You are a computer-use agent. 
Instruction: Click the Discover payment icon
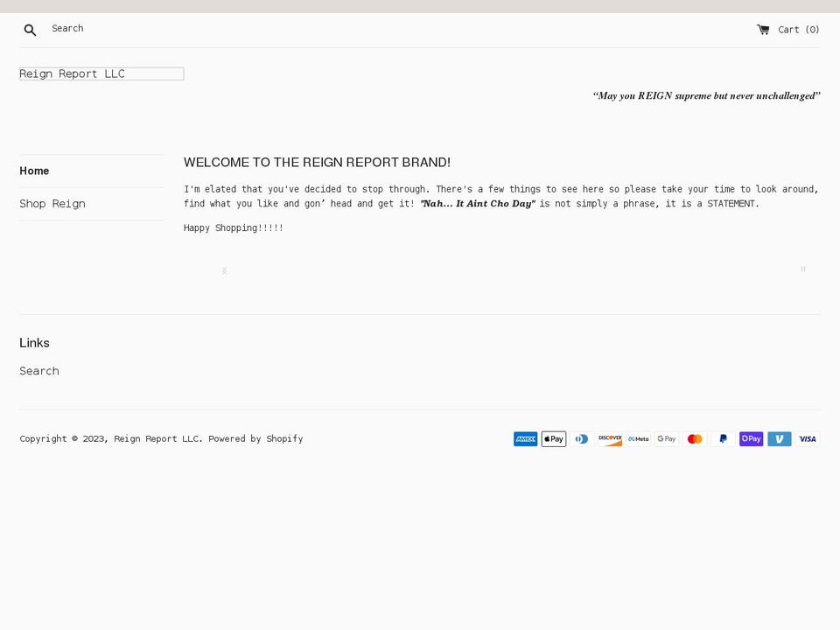[x=610, y=438]
